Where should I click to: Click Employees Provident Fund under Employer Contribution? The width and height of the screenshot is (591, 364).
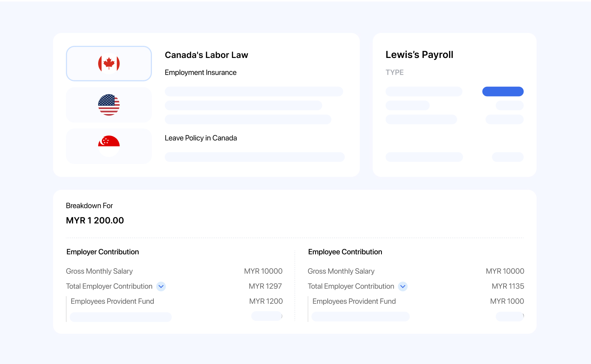112,302
